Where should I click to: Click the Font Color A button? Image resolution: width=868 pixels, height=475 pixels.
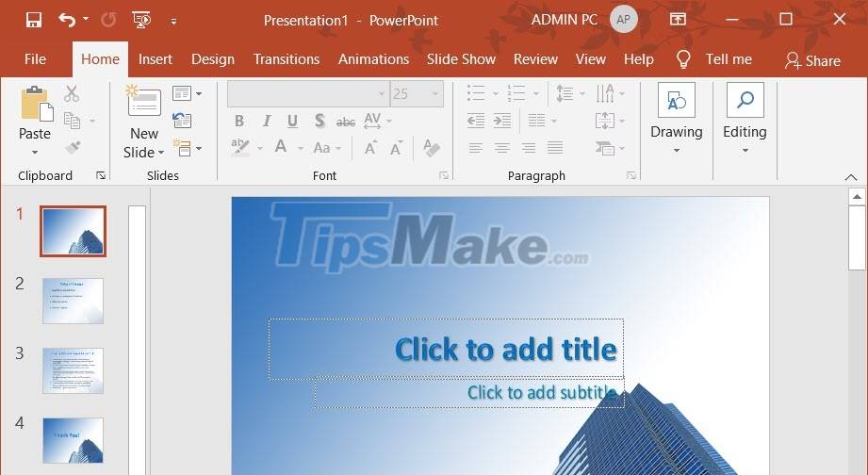click(x=281, y=147)
